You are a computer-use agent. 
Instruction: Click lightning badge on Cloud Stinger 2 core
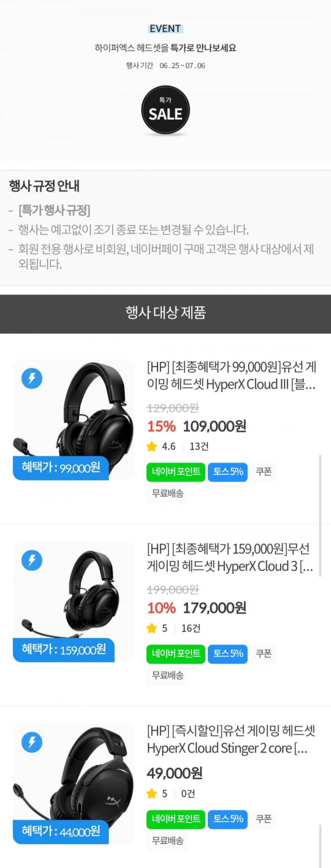click(x=32, y=742)
